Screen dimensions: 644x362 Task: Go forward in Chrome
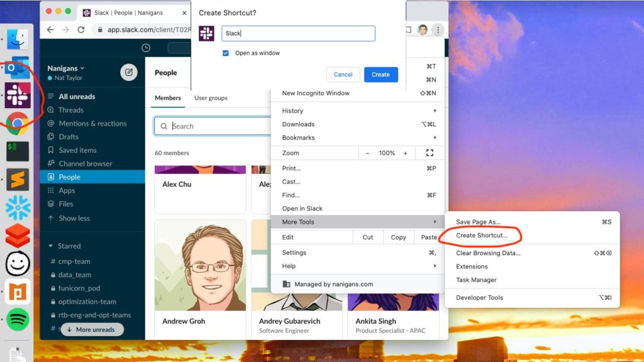pos(65,30)
